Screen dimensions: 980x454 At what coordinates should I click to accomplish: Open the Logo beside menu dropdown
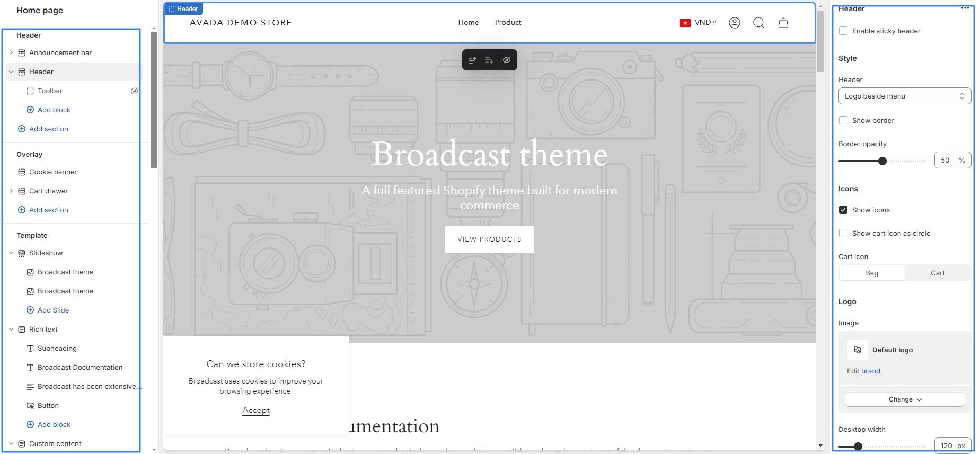905,96
